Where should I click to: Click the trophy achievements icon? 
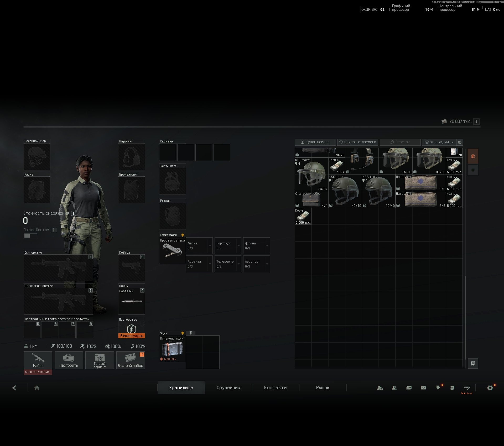[438, 388]
